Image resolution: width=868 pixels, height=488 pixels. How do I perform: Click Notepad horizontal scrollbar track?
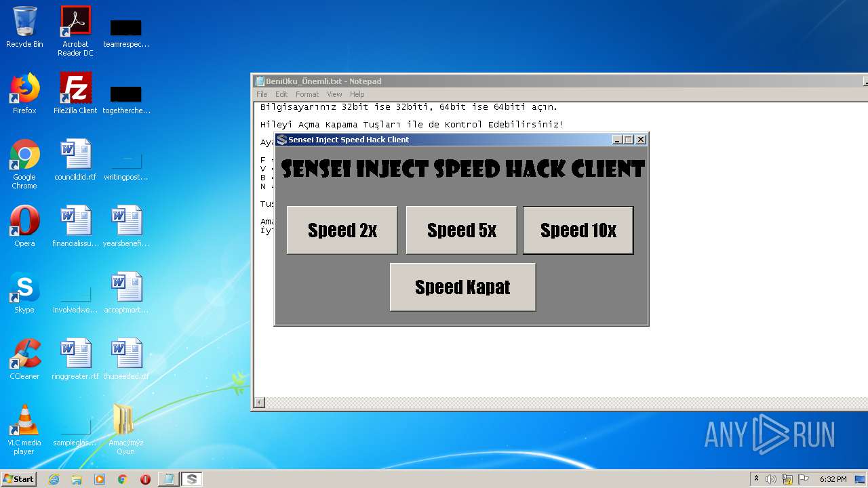pos(566,403)
